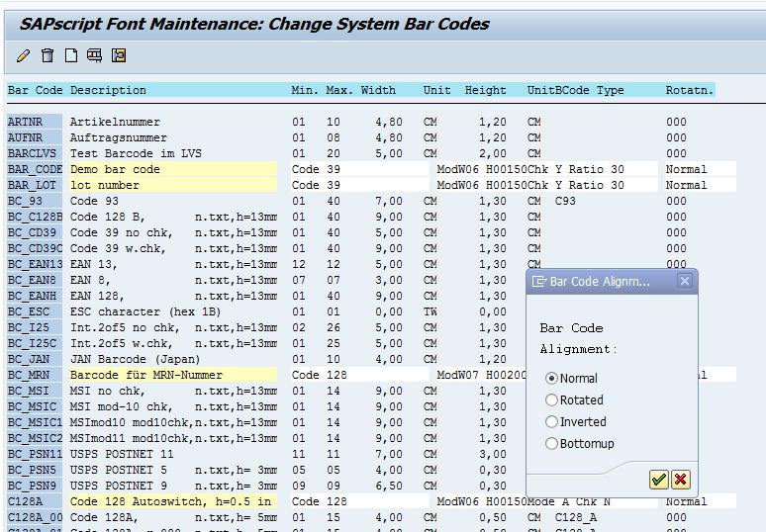Click 'Test Barcode im LVS' description
This screenshot has height=532, width=766.
[x=136, y=153]
